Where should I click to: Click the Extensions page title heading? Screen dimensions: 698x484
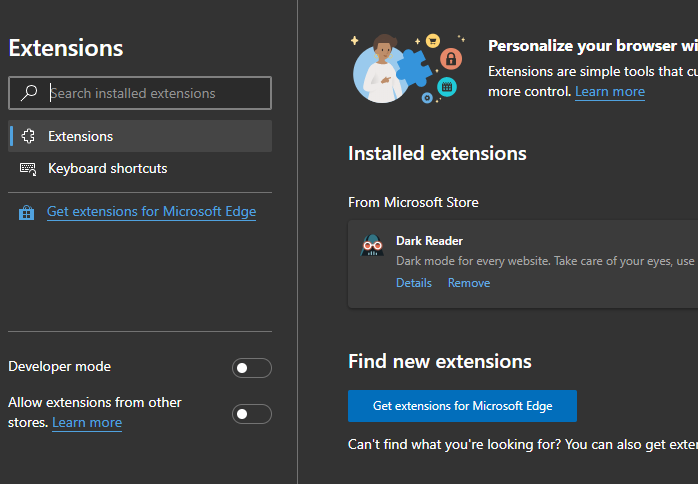66,48
